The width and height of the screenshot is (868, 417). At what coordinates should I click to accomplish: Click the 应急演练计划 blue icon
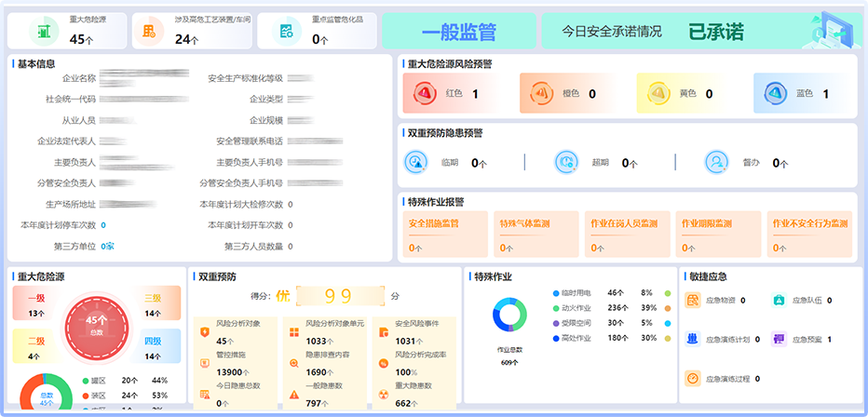[x=693, y=339]
